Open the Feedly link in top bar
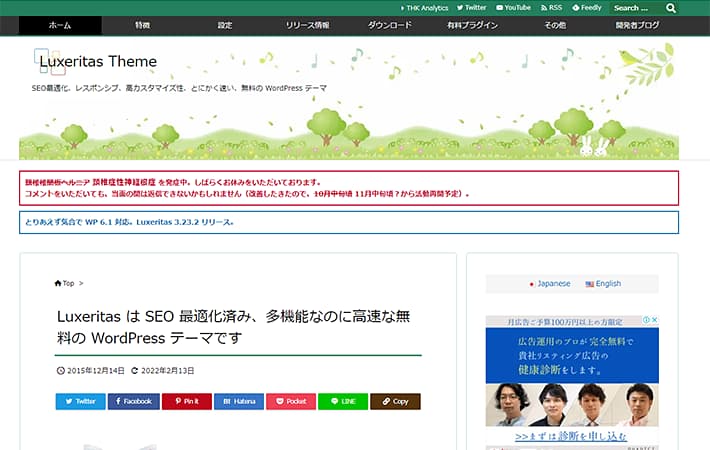 tap(586, 8)
